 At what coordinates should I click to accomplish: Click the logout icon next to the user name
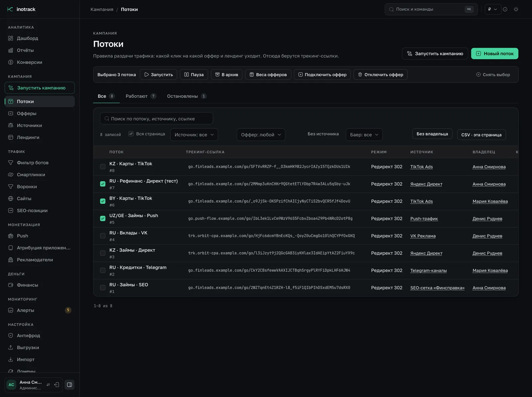coord(57,385)
